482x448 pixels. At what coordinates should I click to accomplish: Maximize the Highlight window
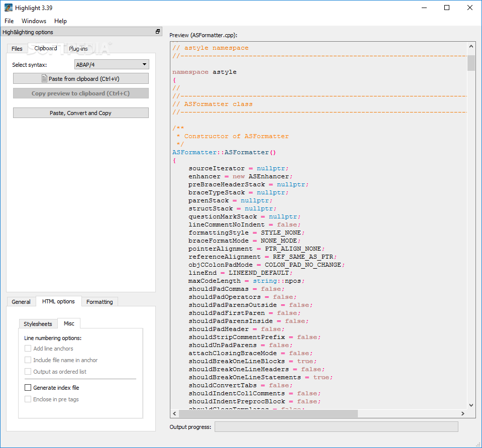click(447, 8)
